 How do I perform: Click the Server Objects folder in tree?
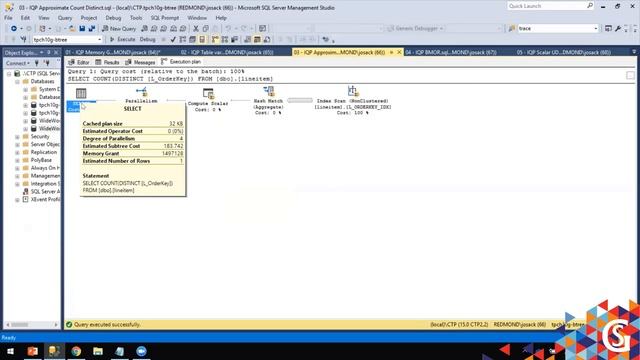[41, 144]
